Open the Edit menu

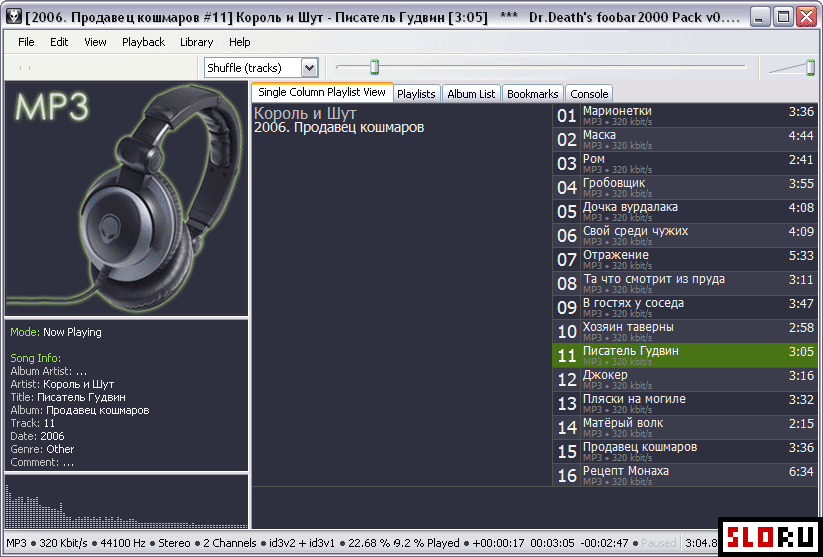pos(59,42)
